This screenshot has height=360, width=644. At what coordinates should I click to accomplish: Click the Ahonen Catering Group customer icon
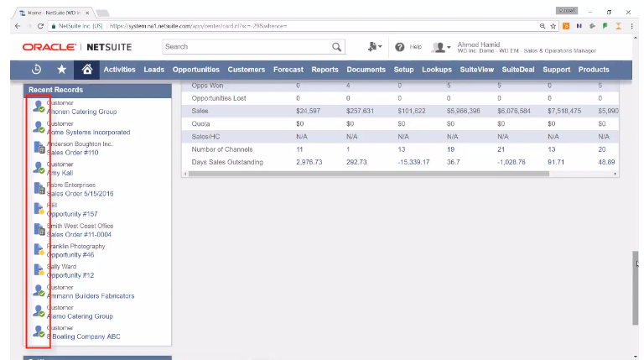point(39,107)
